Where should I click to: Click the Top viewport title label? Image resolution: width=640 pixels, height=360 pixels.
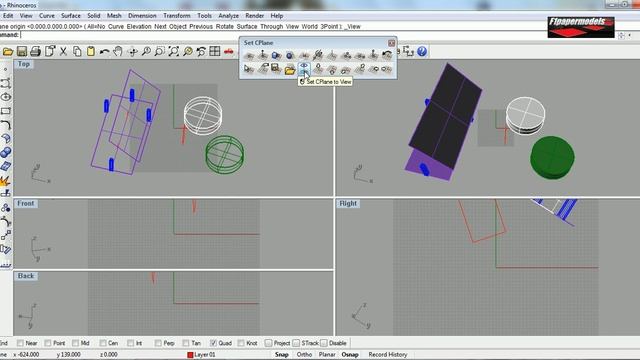(23, 64)
